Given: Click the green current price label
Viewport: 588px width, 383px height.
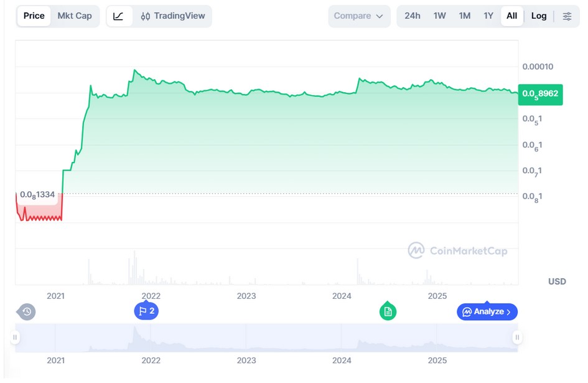Looking at the screenshot, I should point(540,94).
